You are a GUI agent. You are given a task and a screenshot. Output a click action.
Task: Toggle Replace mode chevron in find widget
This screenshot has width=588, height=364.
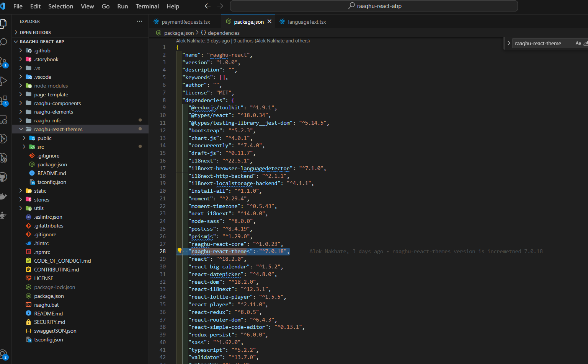(x=508, y=43)
